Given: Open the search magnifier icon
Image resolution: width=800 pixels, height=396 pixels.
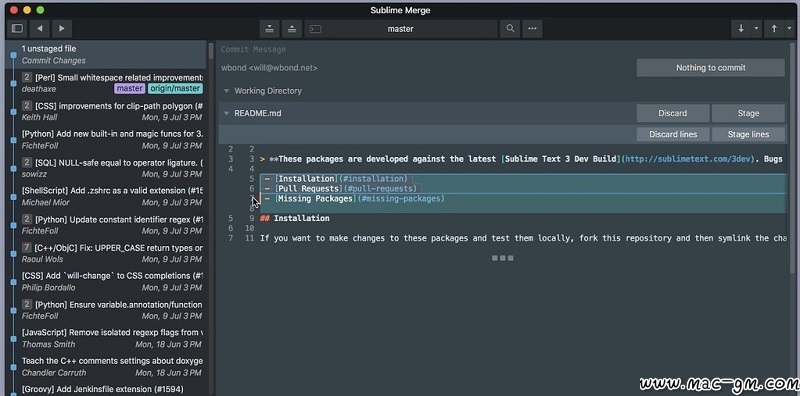Looking at the screenshot, I should click(x=510, y=29).
